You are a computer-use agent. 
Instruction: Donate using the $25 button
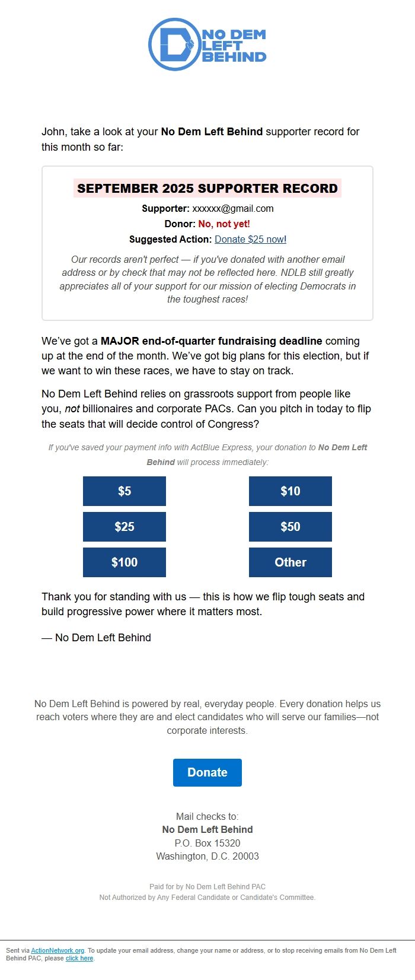point(124,527)
